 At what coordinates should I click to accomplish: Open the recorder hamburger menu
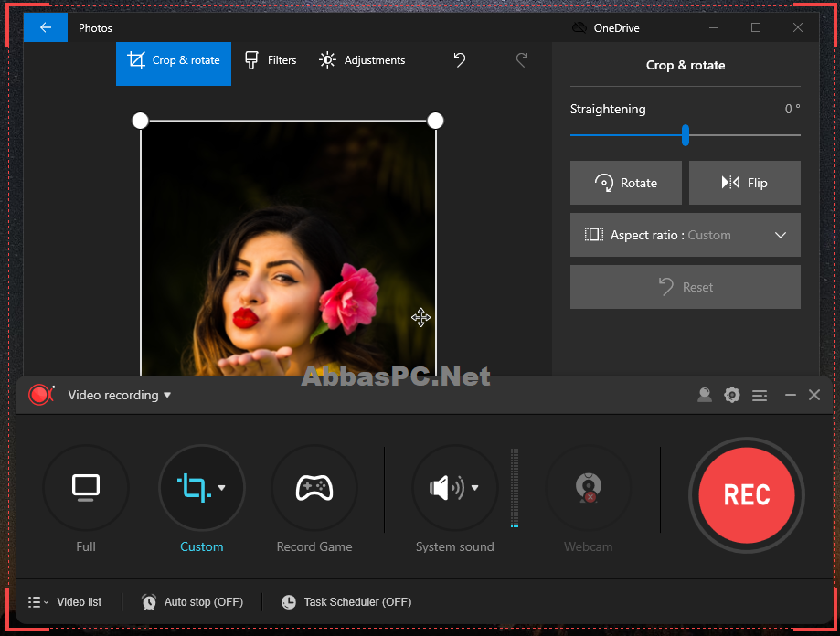point(759,396)
